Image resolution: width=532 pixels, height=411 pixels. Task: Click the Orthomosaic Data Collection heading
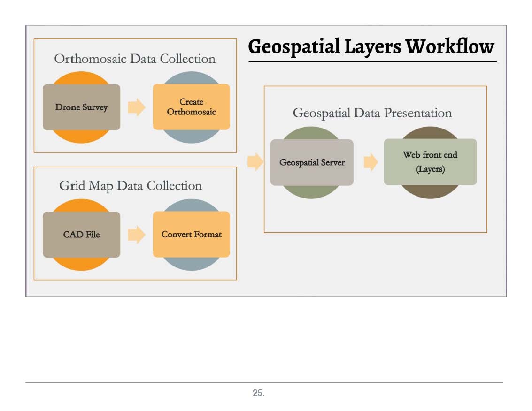coord(135,59)
